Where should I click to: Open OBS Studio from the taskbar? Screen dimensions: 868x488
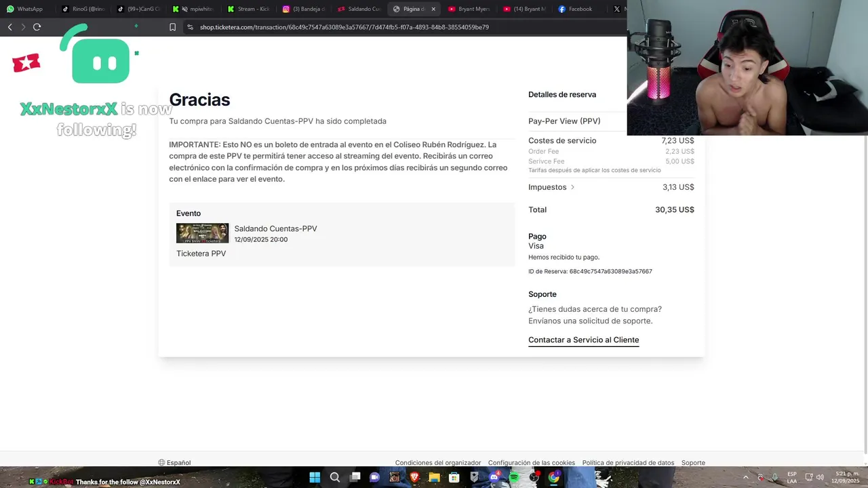534,477
